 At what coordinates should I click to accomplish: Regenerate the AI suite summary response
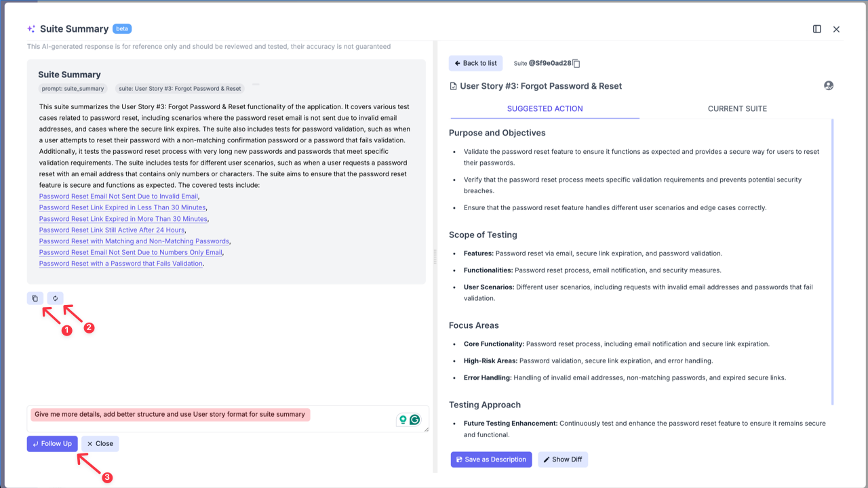point(55,298)
